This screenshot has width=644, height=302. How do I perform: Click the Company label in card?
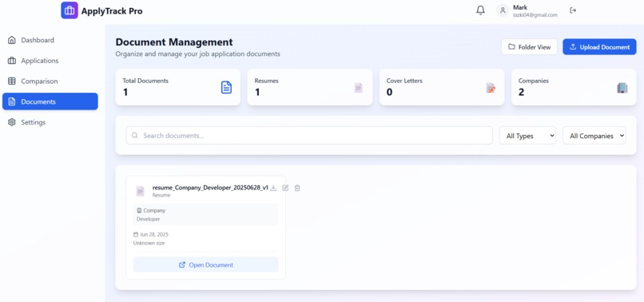point(154,210)
